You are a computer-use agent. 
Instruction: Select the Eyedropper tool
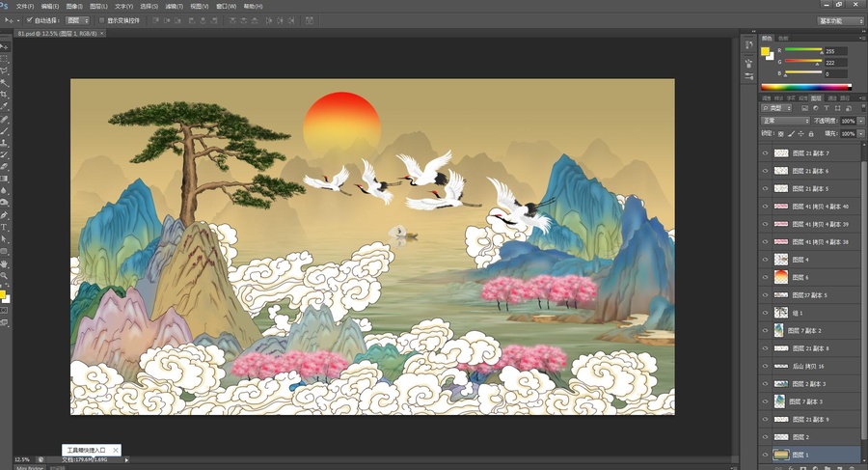5,106
